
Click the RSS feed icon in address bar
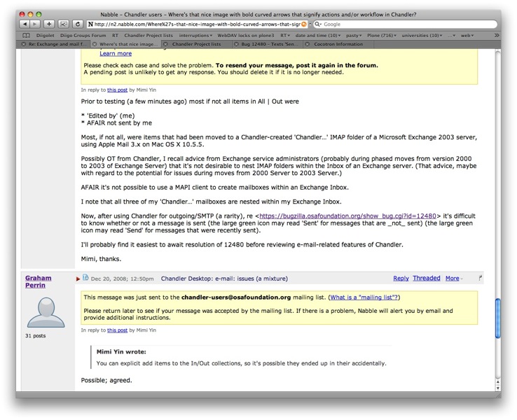click(303, 24)
